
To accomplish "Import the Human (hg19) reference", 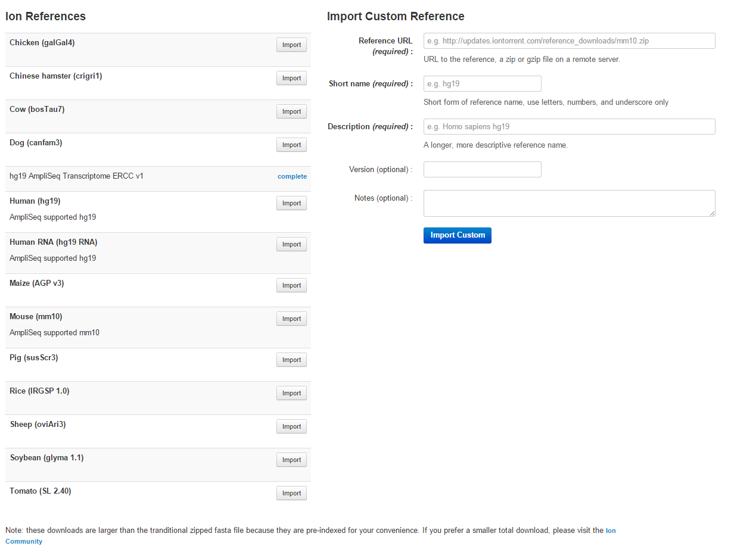I will [x=291, y=203].
